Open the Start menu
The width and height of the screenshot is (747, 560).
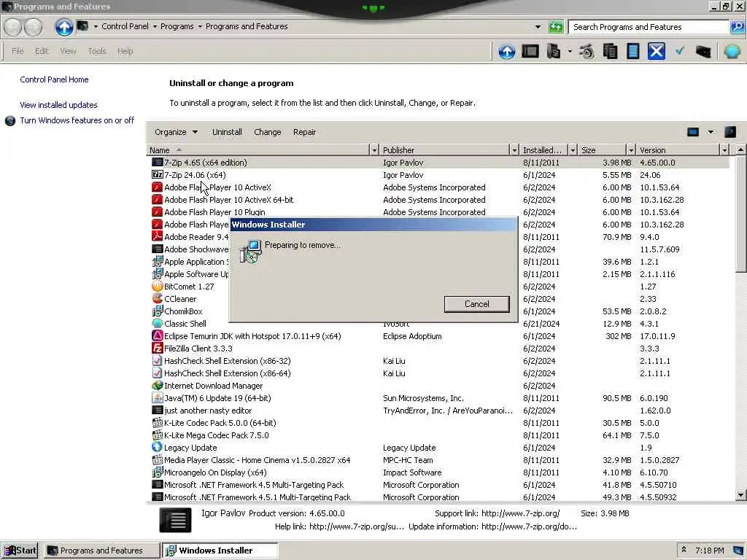point(20,551)
